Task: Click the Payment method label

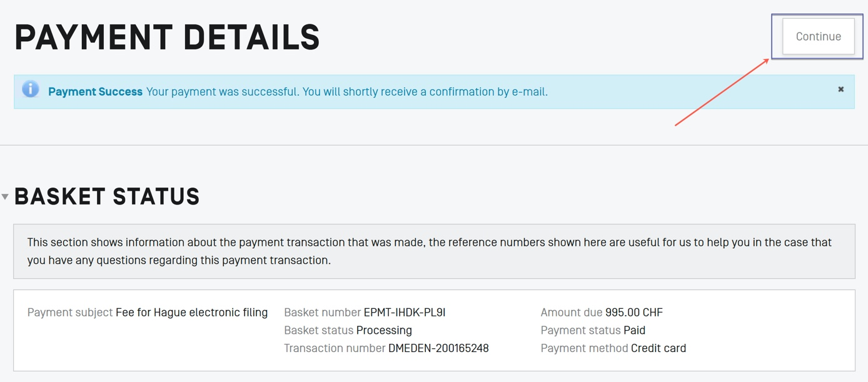Action: point(584,348)
